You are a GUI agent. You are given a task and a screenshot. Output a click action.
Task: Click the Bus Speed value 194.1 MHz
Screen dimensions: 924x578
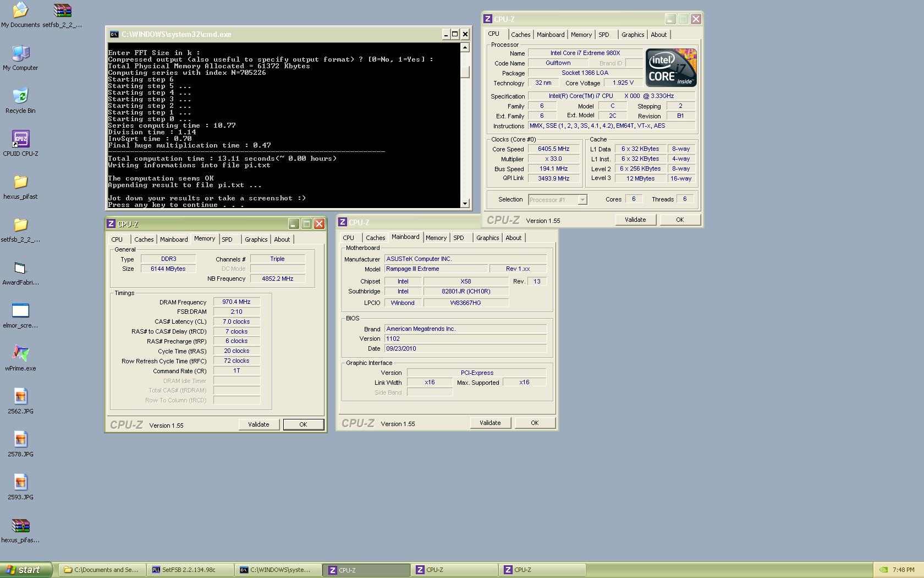(x=553, y=168)
